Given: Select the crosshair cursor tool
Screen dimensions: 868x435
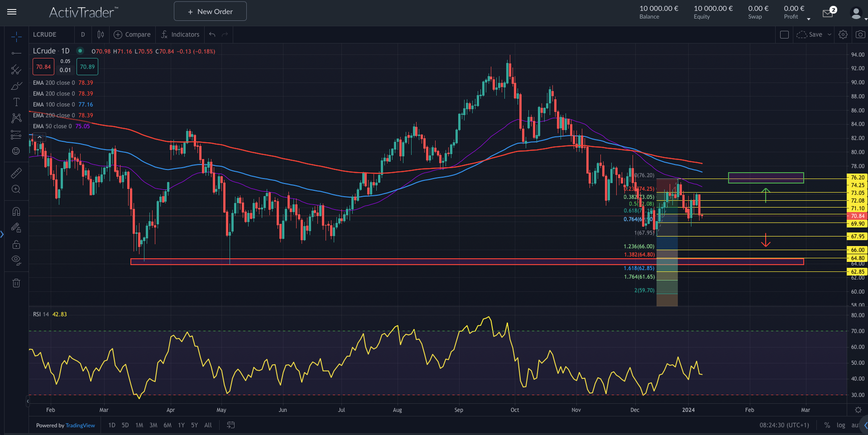Looking at the screenshot, I should coord(16,37).
